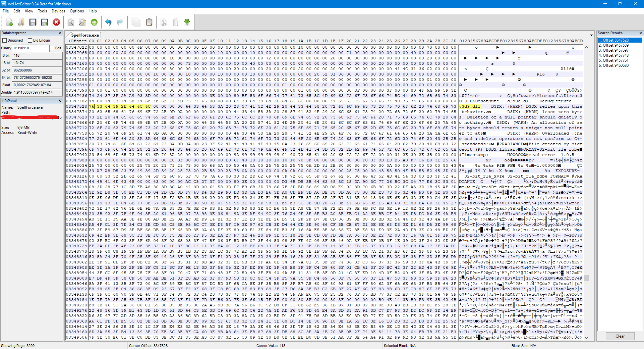Undo the last edit with the blue arrow
Viewport: 644px width, 349px height.
[x=108, y=22]
